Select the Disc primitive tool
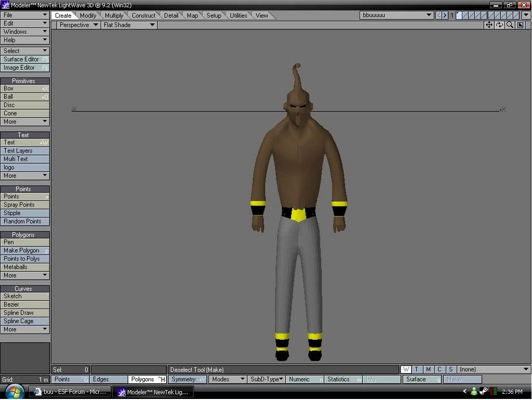Viewport: 532px width, 400px height. (25, 105)
